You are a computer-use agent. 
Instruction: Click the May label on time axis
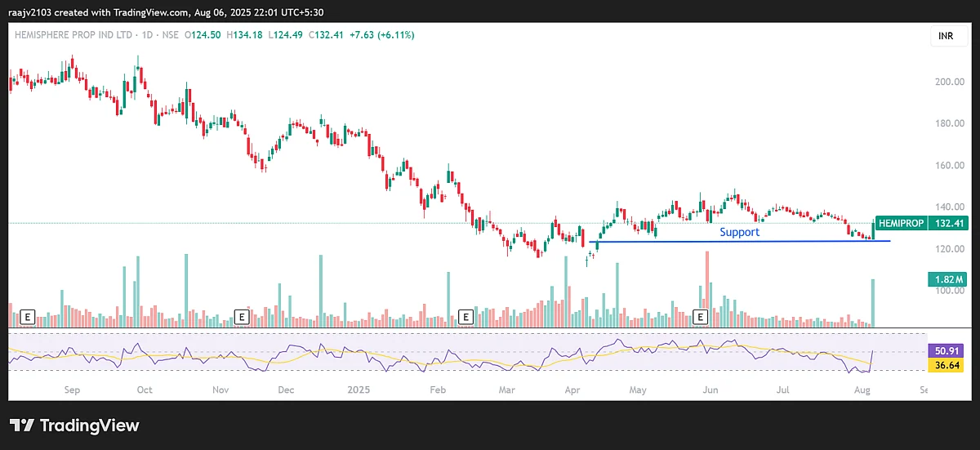tap(639, 390)
